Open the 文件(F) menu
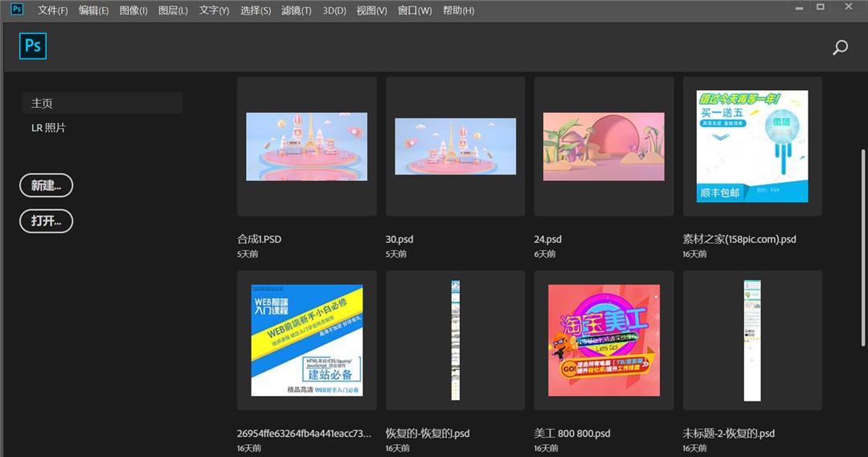 click(52, 10)
